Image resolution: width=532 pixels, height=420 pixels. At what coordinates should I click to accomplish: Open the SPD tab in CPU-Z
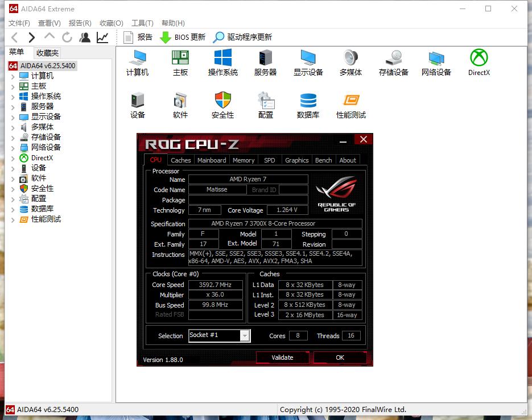269,160
